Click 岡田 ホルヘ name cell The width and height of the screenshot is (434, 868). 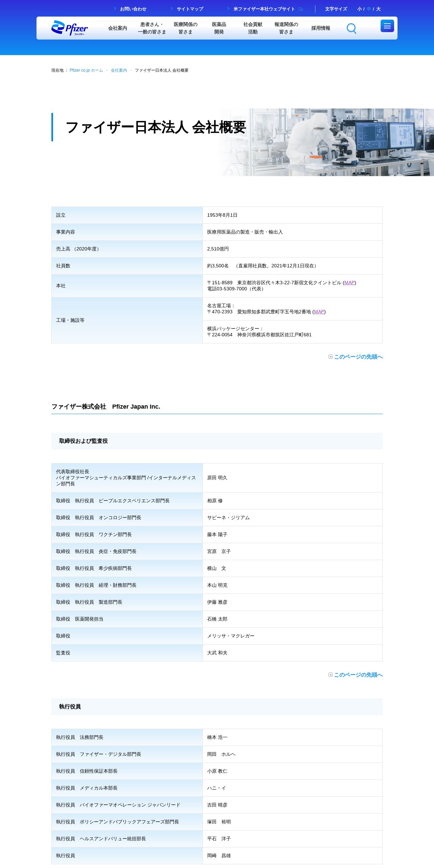pyautogui.click(x=292, y=754)
